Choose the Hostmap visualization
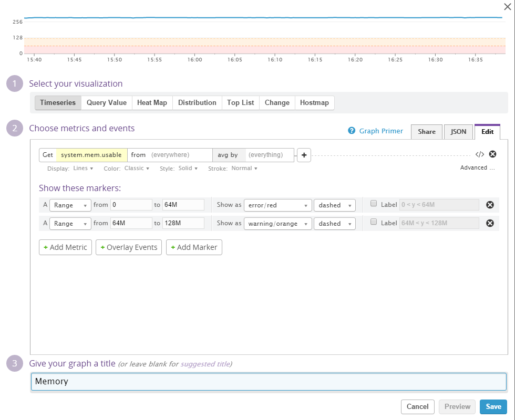 pos(314,103)
